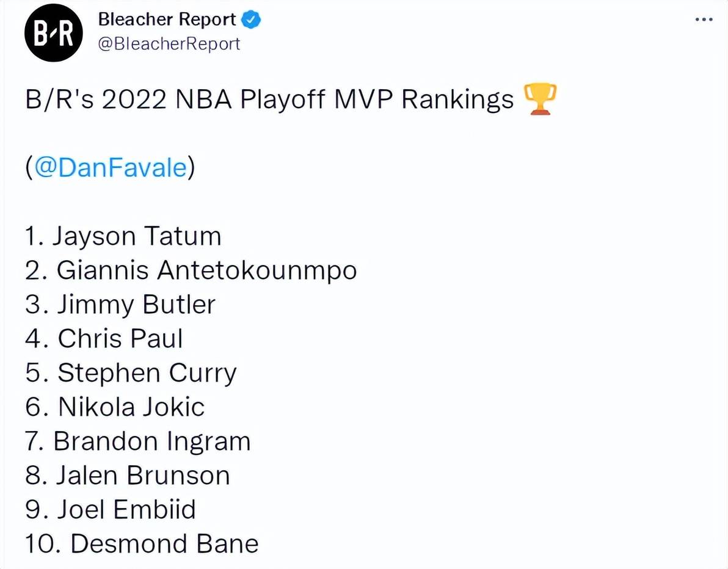Open the Bleacher Report display name
The width and height of the screenshot is (728, 569).
pos(167,20)
